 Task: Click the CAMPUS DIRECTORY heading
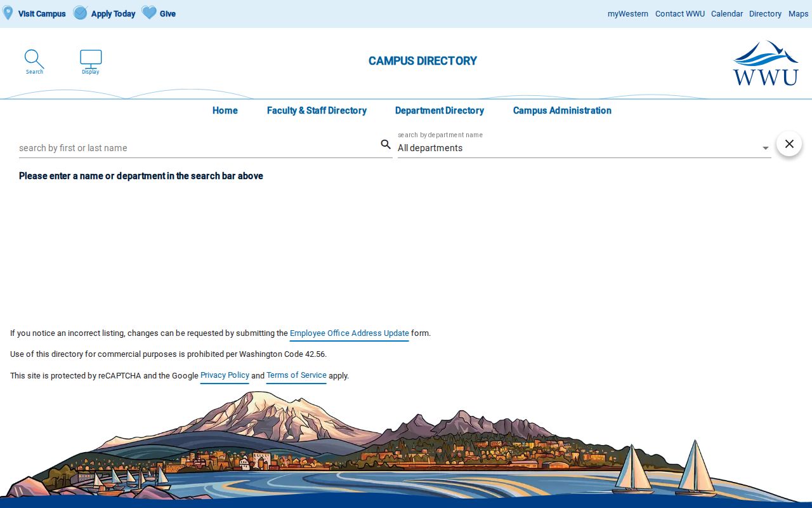point(422,61)
